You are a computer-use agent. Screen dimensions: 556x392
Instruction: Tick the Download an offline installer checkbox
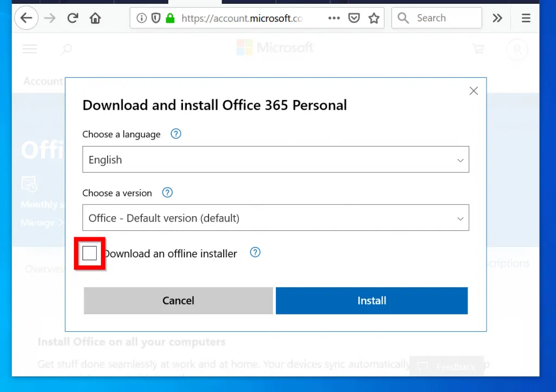click(x=90, y=253)
